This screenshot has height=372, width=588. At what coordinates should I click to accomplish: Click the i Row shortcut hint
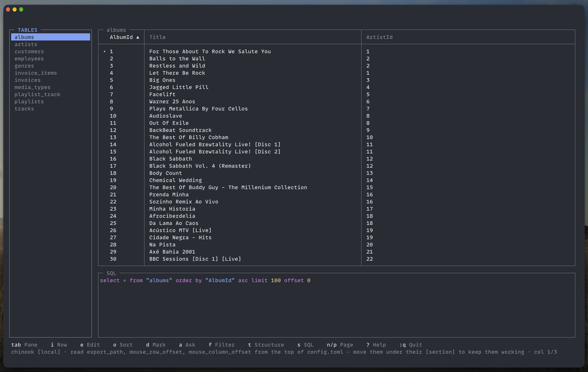(59, 345)
